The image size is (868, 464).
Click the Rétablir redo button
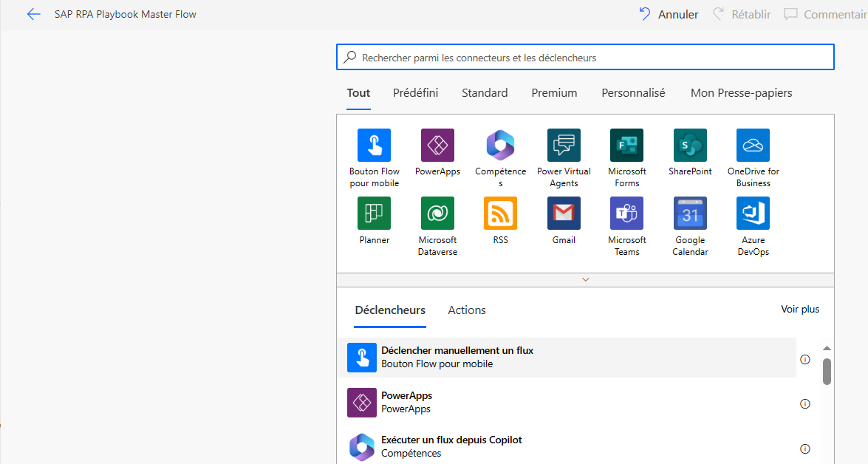[x=742, y=14]
